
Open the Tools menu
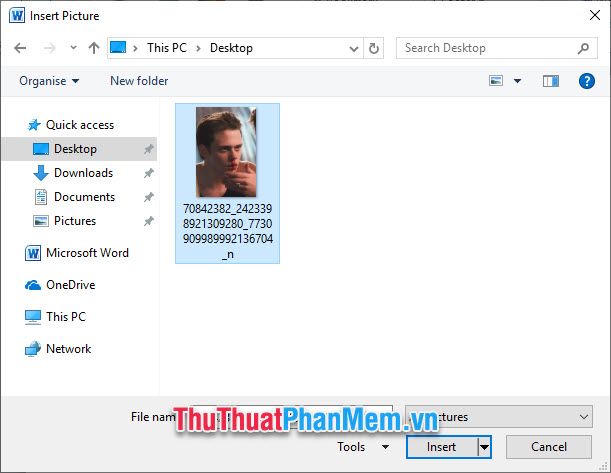point(362,447)
